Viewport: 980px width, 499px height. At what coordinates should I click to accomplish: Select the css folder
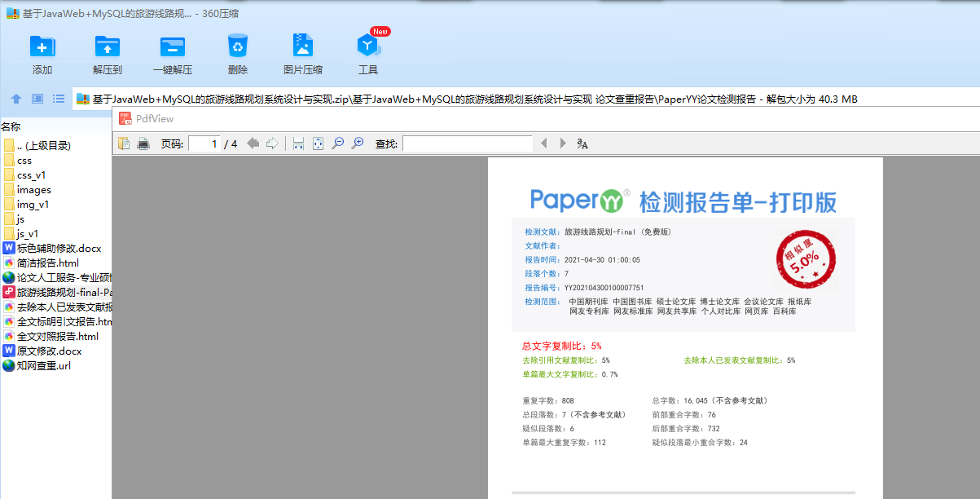(x=17, y=161)
